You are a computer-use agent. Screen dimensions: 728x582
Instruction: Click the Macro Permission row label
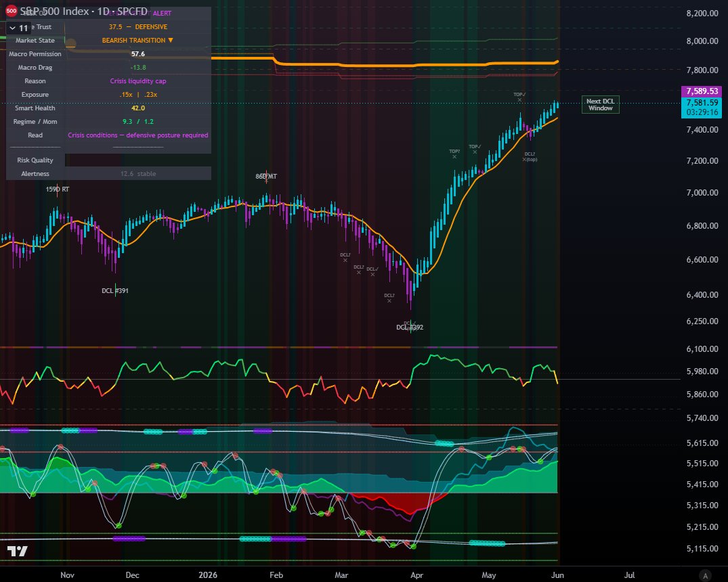[35, 54]
